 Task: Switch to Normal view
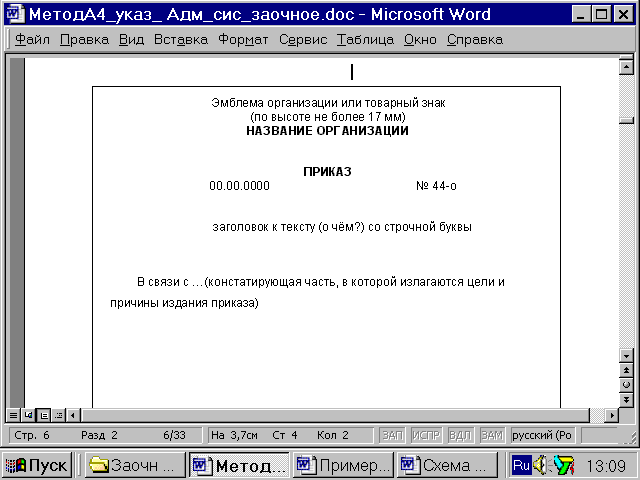(13, 416)
